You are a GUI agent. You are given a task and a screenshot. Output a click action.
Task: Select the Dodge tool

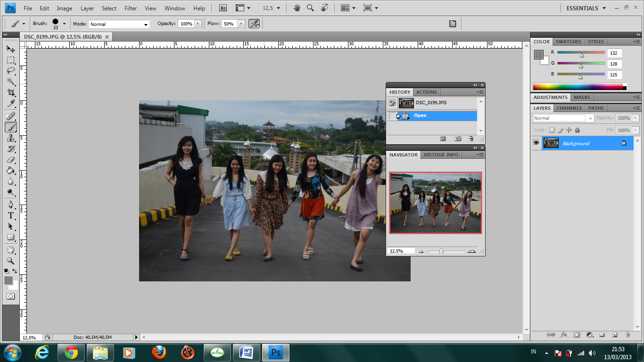(10, 192)
